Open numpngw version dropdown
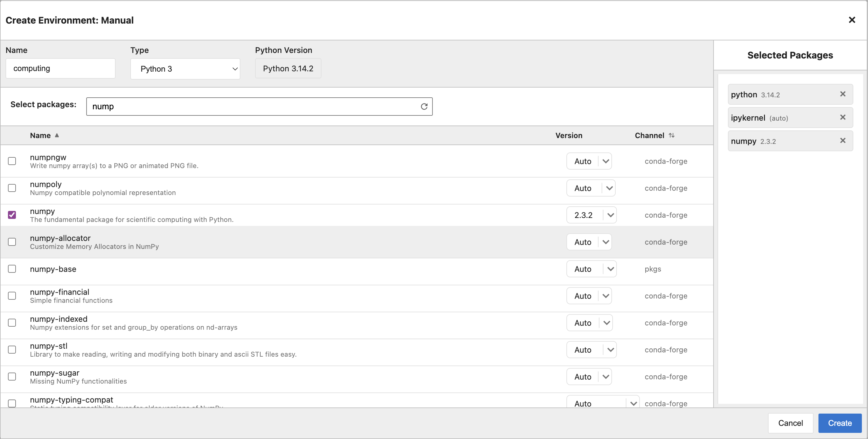The image size is (868, 439). 589,161
